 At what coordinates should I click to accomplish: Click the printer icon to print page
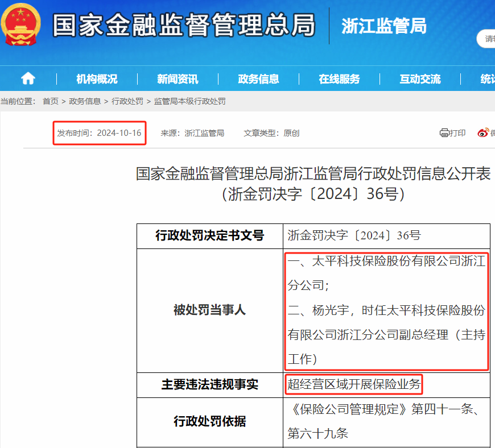point(444,133)
